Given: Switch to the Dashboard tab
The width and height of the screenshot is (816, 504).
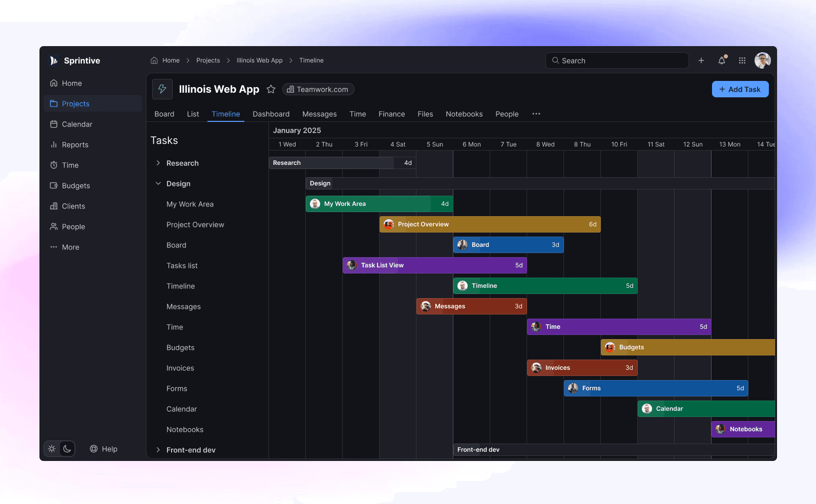Looking at the screenshot, I should 271,114.
